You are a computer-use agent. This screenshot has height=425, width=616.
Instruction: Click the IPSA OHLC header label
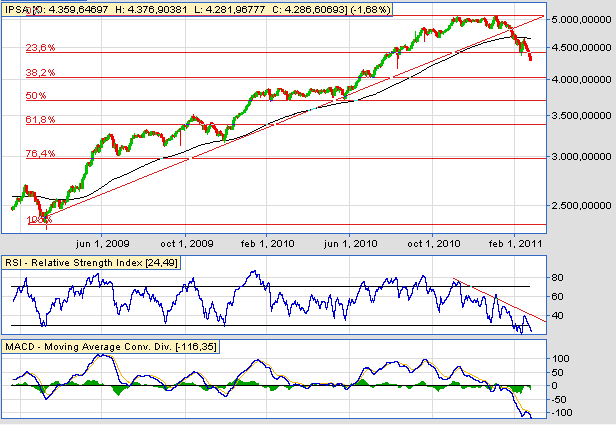(197, 9)
